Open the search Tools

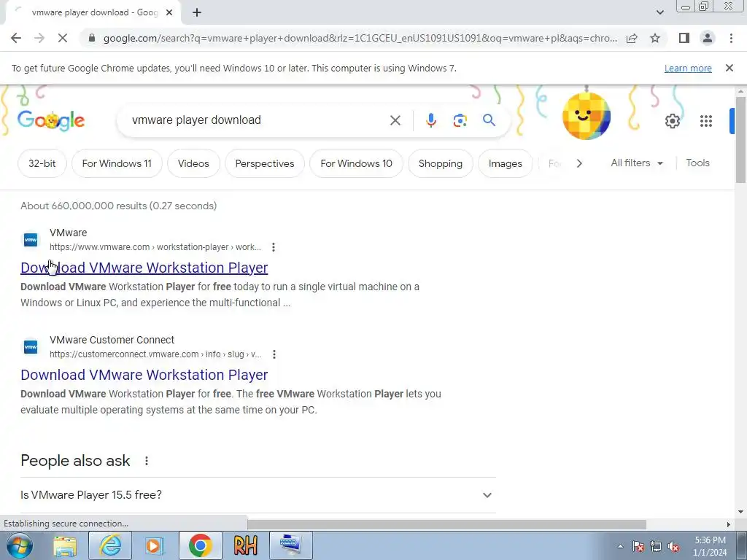click(x=697, y=163)
